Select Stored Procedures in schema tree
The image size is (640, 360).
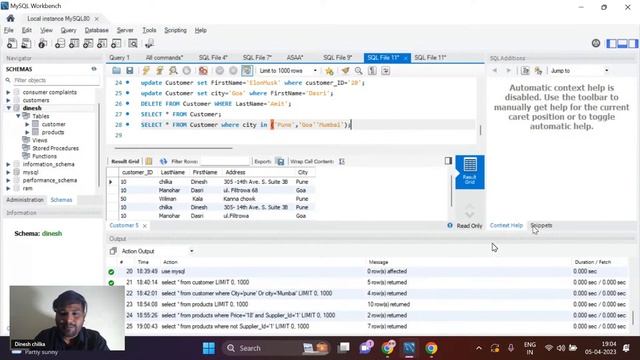(55, 148)
